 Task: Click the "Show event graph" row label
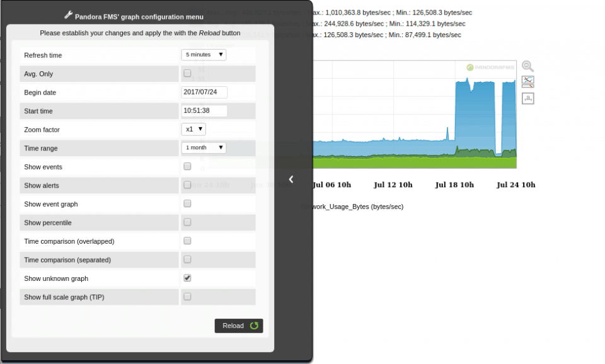[51, 205]
